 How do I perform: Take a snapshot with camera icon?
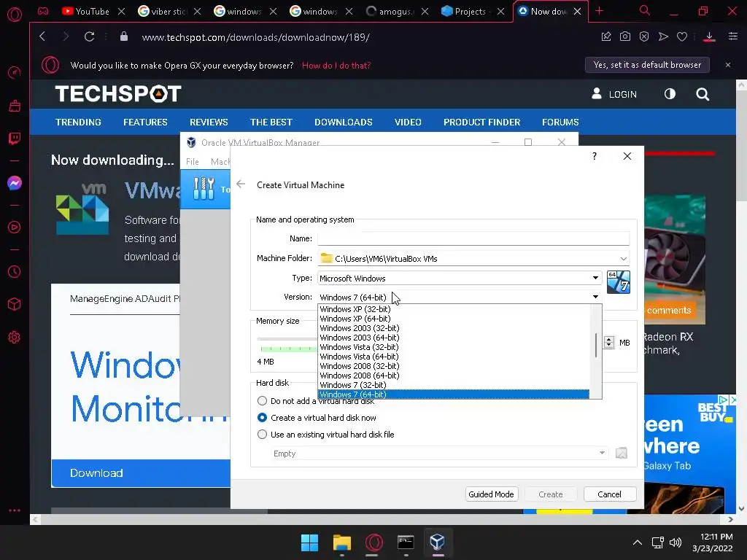[x=625, y=36]
